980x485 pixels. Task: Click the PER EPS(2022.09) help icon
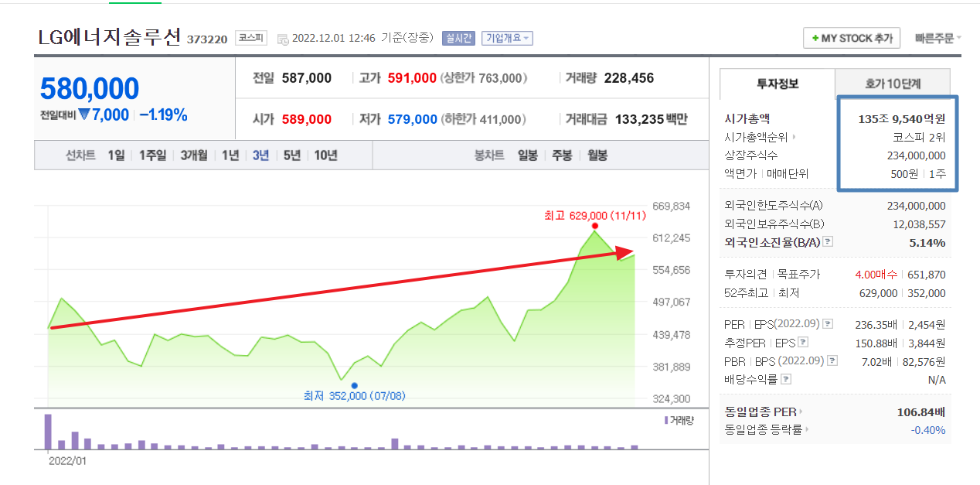click(827, 324)
